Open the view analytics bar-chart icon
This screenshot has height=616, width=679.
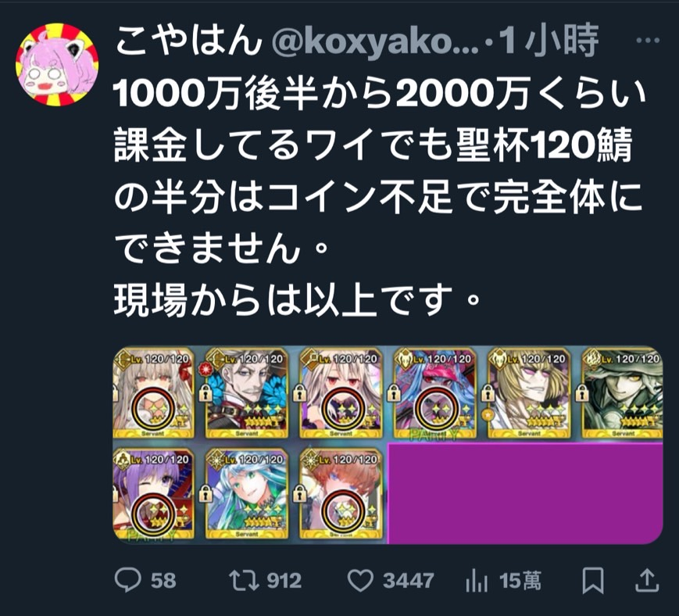point(477,581)
